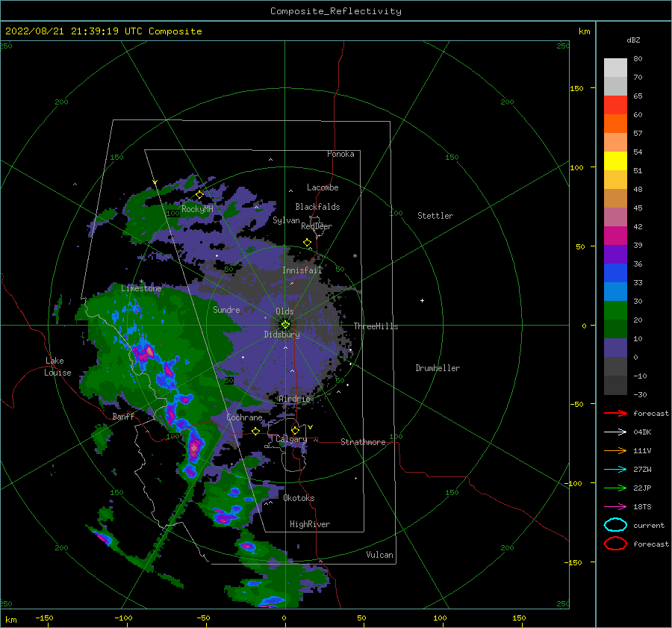Click the blue 33–36 dBZ color swatch

pyautogui.click(x=615, y=273)
